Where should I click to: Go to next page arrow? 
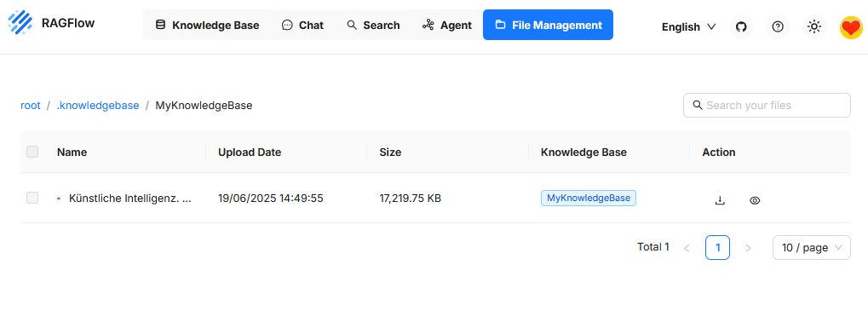point(748,248)
